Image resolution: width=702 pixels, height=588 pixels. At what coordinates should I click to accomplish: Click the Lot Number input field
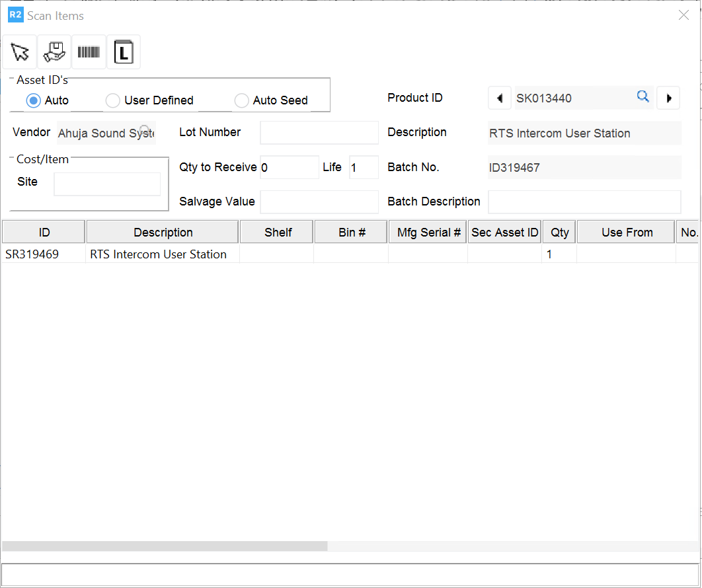[319, 133]
